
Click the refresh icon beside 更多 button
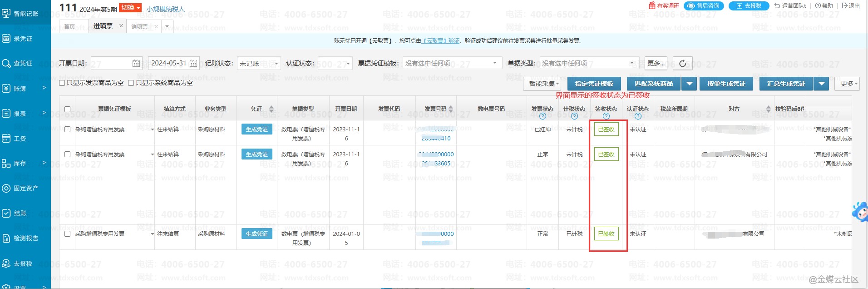[x=682, y=64]
